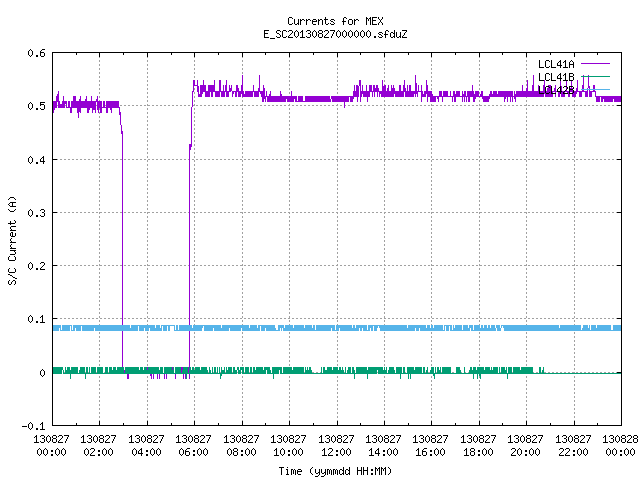The image size is (640, 480).
Task: Click the green LCL41B legend line sample
Action: pyautogui.click(x=595, y=76)
